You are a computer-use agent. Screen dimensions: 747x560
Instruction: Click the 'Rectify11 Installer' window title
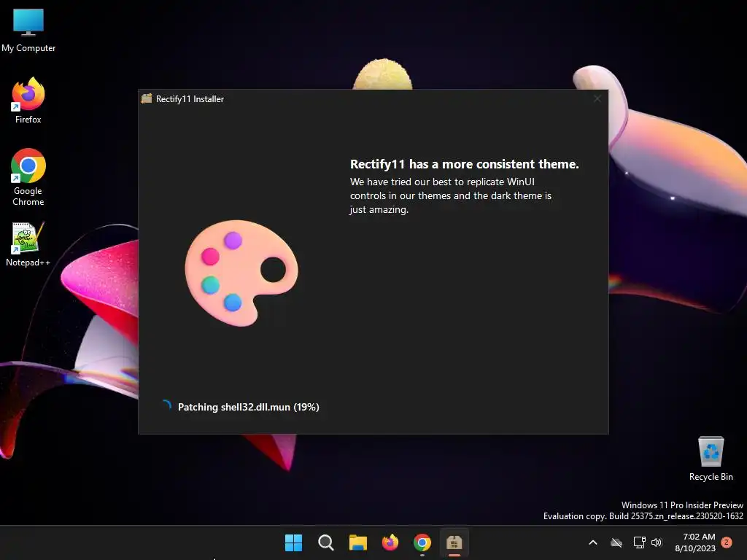[190, 99]
